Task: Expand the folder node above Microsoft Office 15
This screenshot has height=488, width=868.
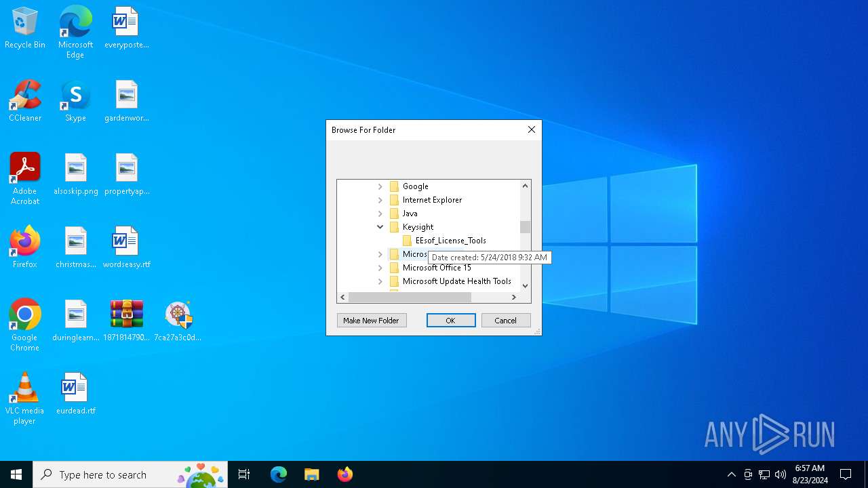Action: (380, 254)
